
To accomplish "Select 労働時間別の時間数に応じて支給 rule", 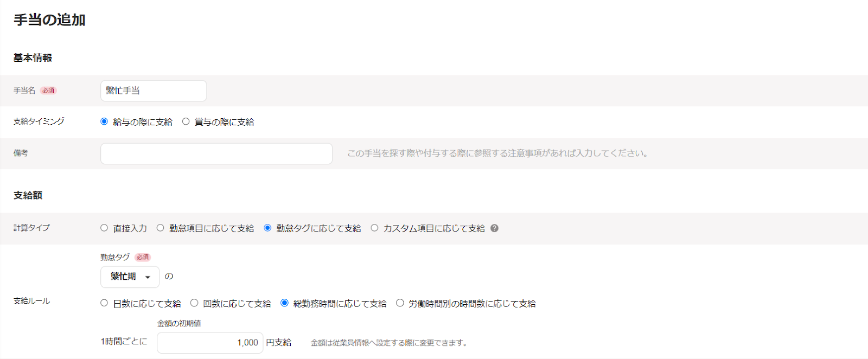I will [x=400, y=303].
